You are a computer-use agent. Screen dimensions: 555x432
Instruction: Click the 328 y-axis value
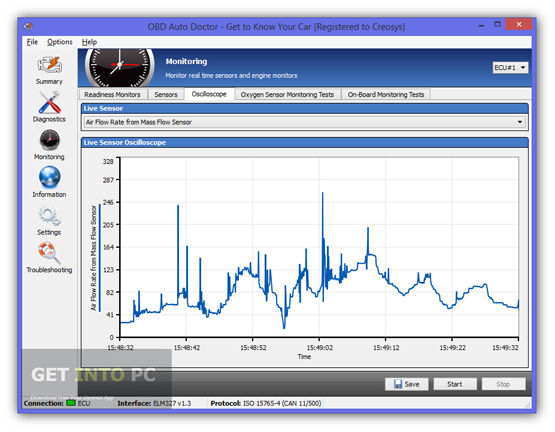pos(108,161)
